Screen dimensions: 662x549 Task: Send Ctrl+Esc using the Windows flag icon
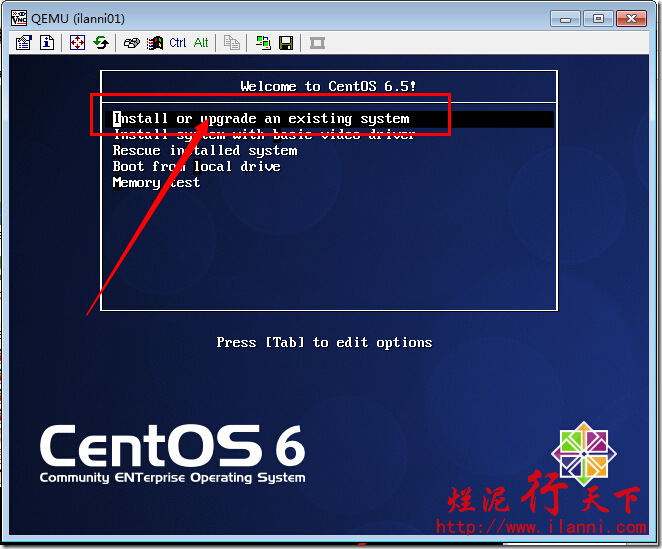(155, 43)
